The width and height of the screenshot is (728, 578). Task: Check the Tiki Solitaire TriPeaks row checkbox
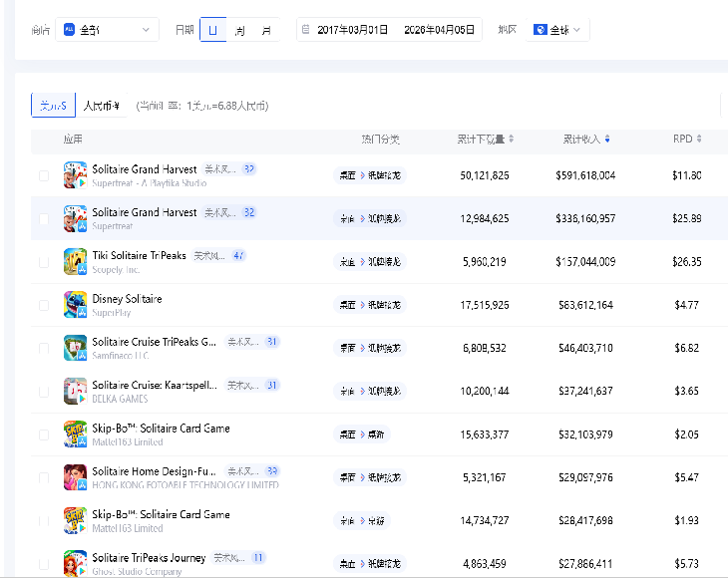pos(43,262)
